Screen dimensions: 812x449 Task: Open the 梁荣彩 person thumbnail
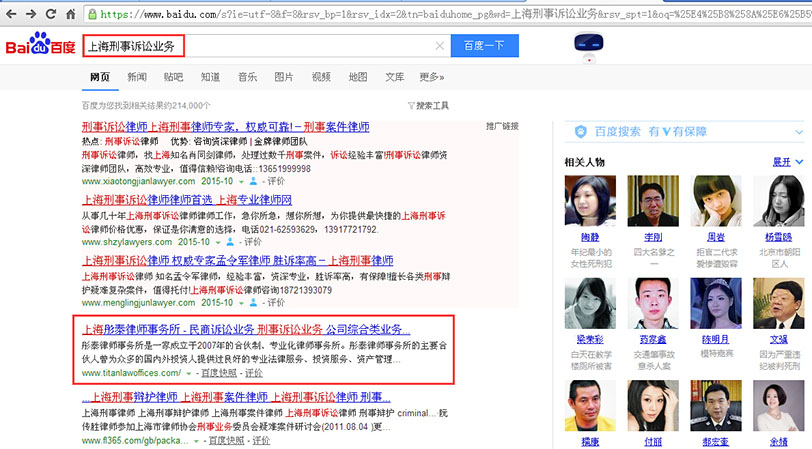[590, 303]
